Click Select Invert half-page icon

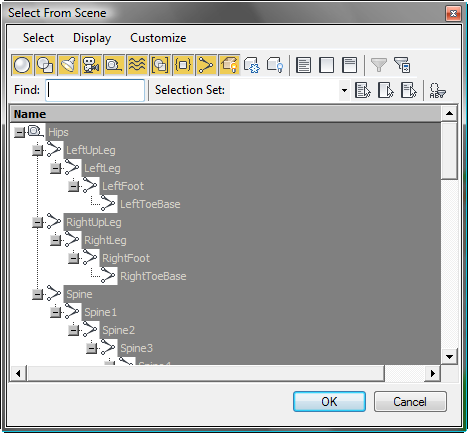(349, 65)
